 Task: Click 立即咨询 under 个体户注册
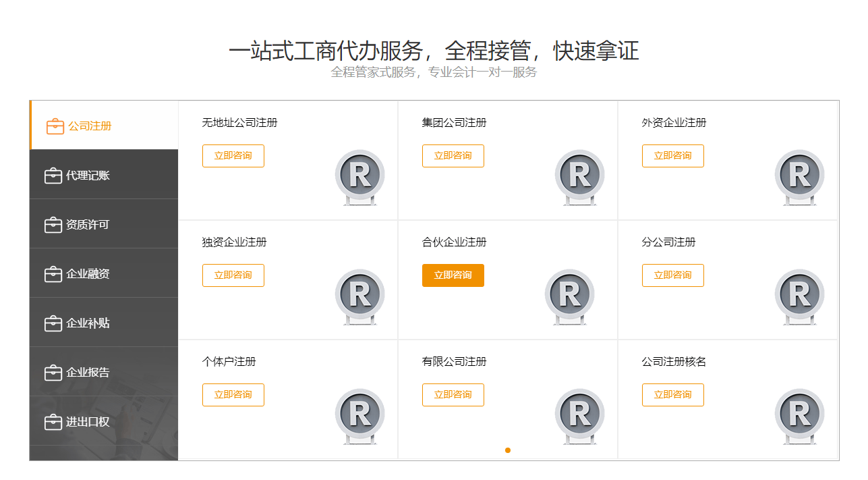click(x=233, y=394)
